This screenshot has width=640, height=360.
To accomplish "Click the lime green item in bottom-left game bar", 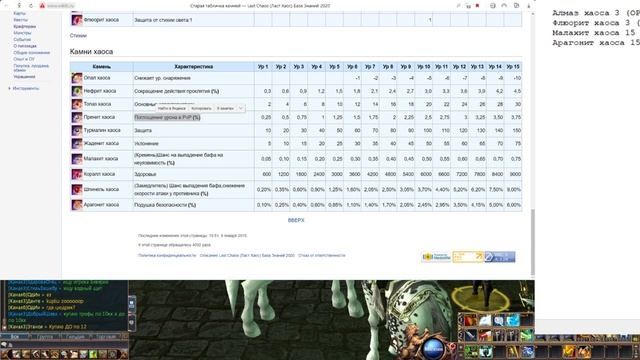I will point(93,354).
